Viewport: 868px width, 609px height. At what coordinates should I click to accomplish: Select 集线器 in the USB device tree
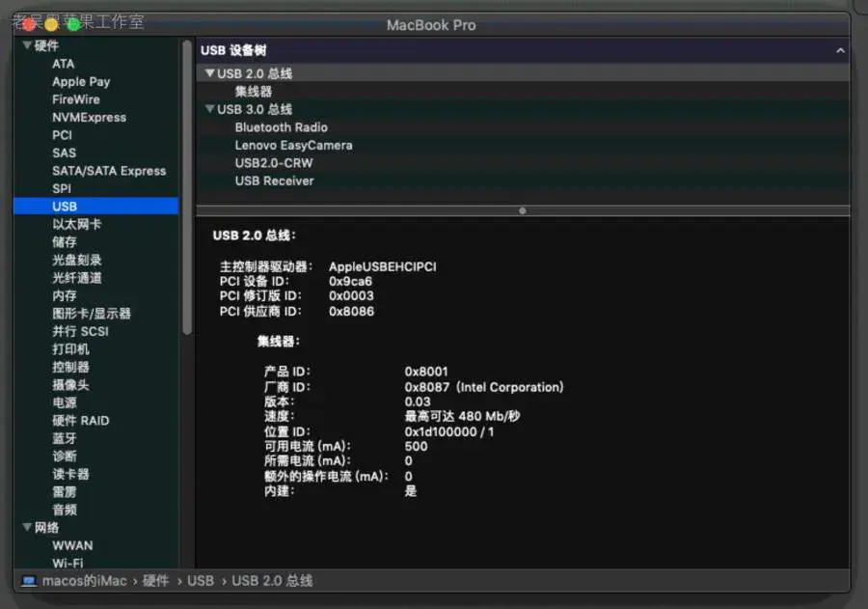(x=254, y=92)
